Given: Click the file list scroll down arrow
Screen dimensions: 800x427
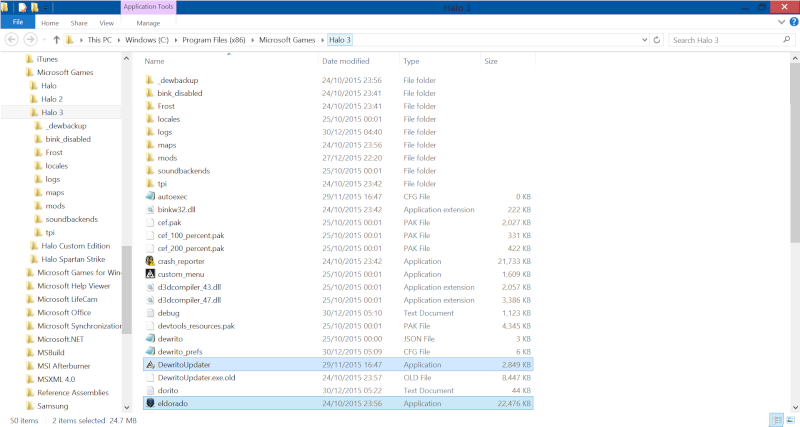Looking at the screenshot, I should pos(795,407).
